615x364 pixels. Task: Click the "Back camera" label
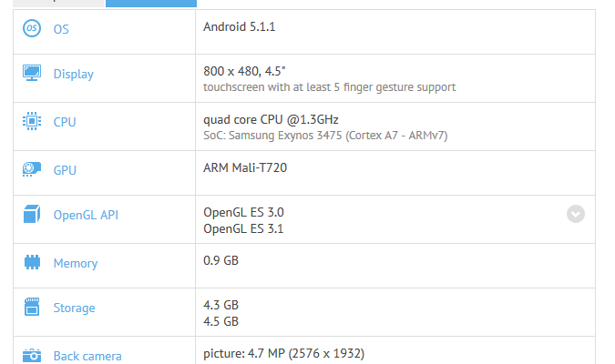pyautogui.click(x=87, y=356)
